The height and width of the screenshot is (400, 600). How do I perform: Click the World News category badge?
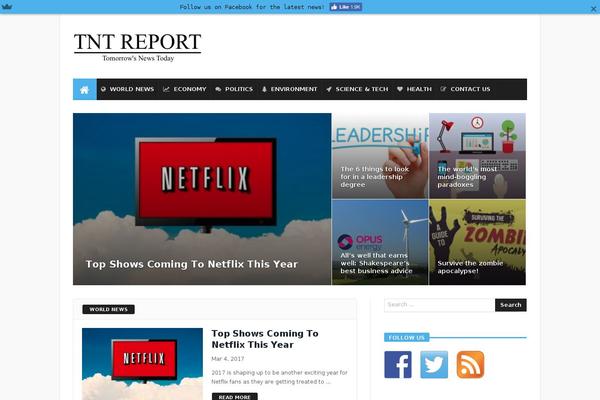[x=108, y=309]
